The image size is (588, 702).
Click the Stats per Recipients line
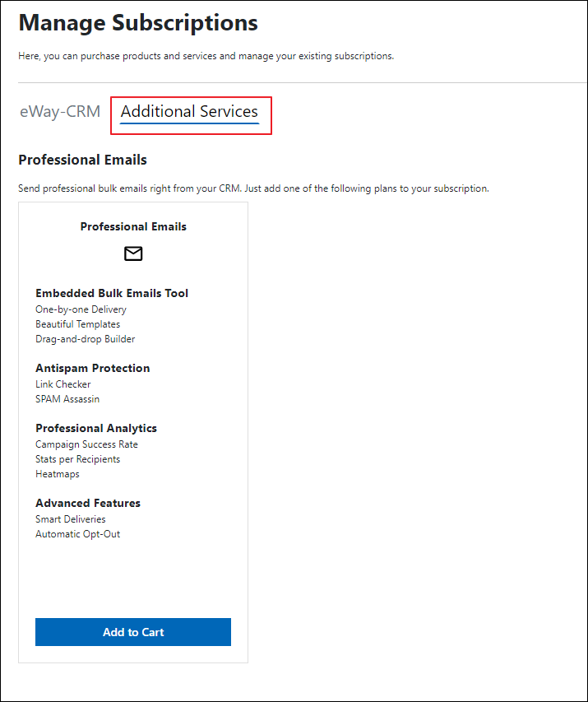(x=78, y=459)
